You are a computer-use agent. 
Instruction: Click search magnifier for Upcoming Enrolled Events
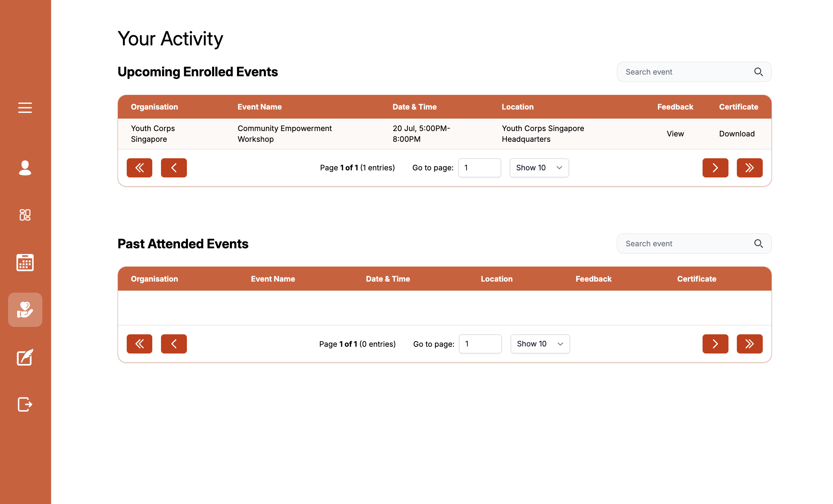(x=758, y=72)
